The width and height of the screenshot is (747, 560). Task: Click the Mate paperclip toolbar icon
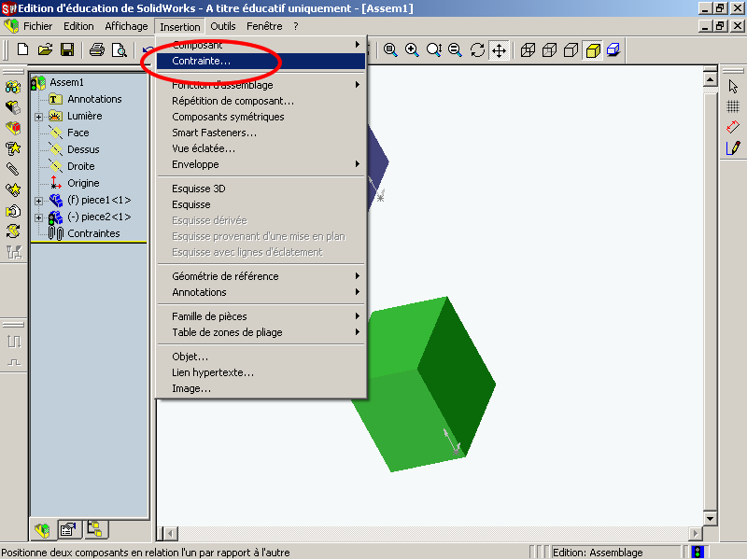pyautogui.click(x=13, y=169)
